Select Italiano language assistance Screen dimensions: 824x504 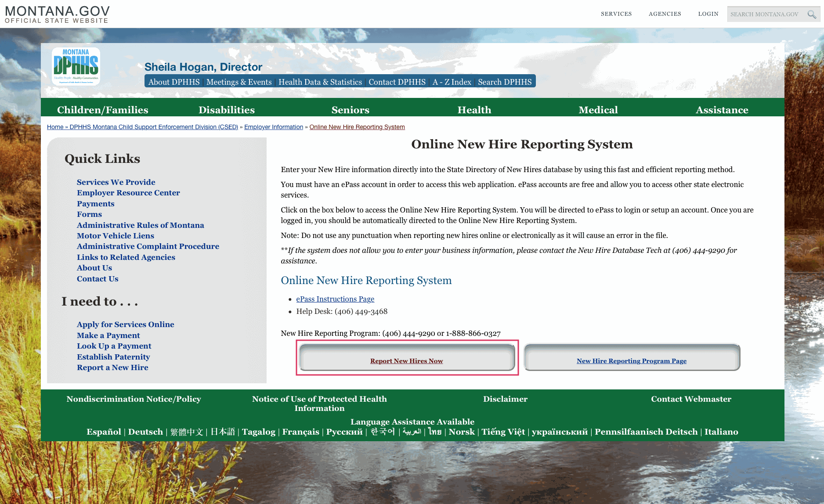[721, 432]
